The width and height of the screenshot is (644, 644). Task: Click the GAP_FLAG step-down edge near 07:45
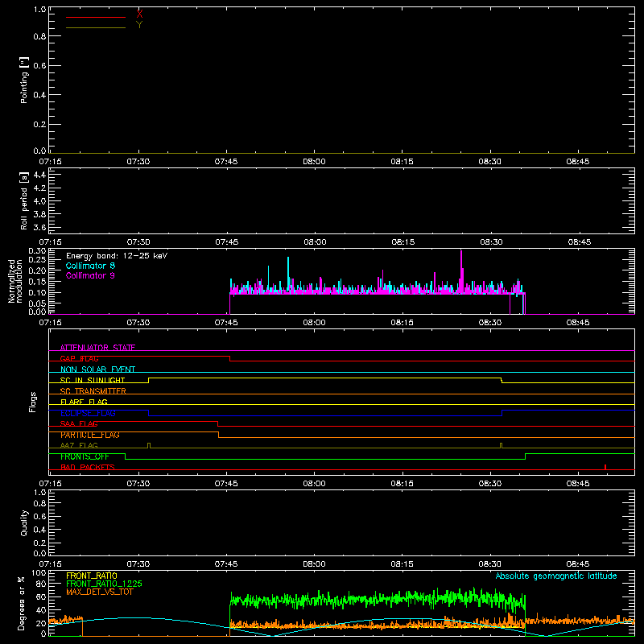[x=229, y=358]
